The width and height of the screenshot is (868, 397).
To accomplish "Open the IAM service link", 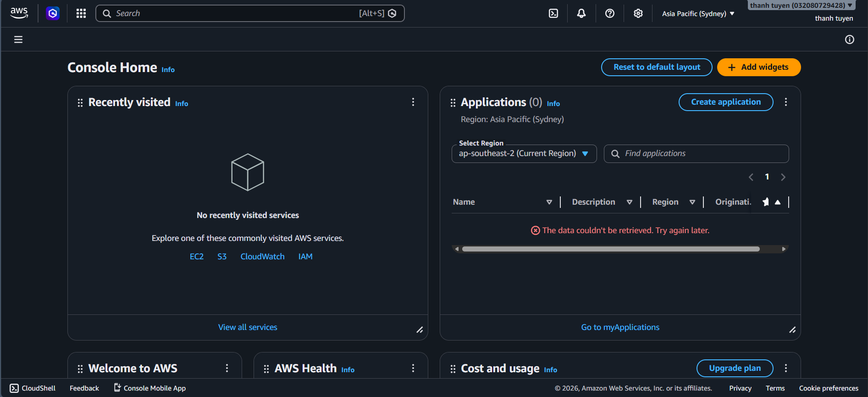I will 305,257.
